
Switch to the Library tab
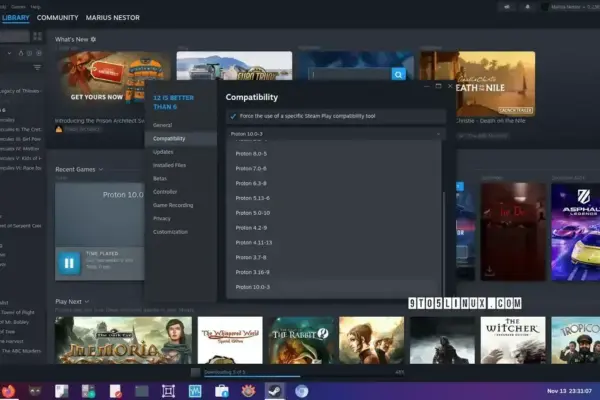click(15, 18)
